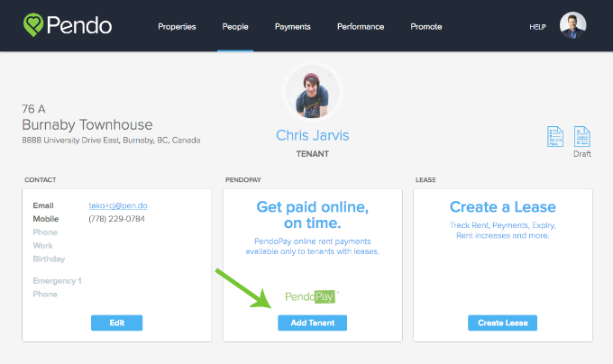This screenshot has width=613, height=364.
Task: Click Chris Jarvis tenant photo
Action: tap(313, 92)
